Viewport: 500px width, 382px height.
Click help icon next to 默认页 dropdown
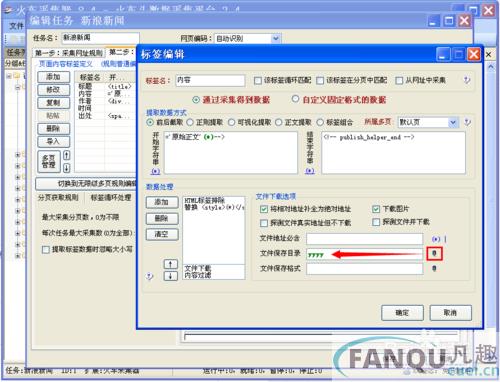[x=467, y=122]
